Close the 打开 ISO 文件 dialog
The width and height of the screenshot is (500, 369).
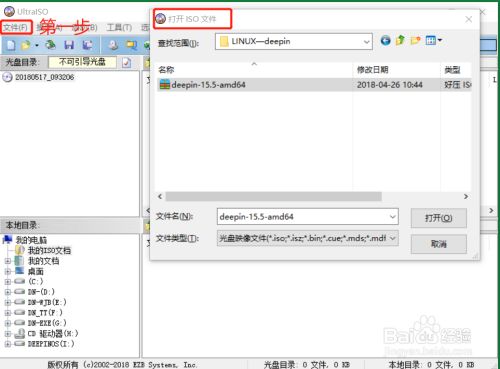point(469,19)
